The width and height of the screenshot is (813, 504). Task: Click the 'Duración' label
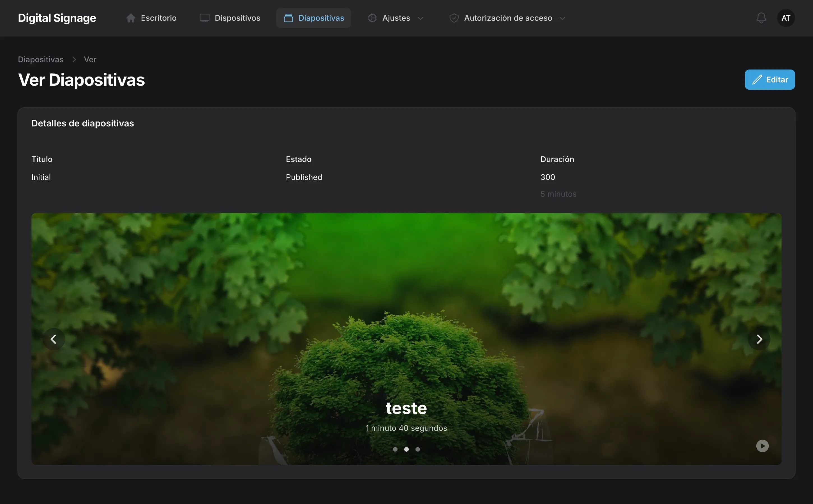pyautogui.click(x=557, y=159)
